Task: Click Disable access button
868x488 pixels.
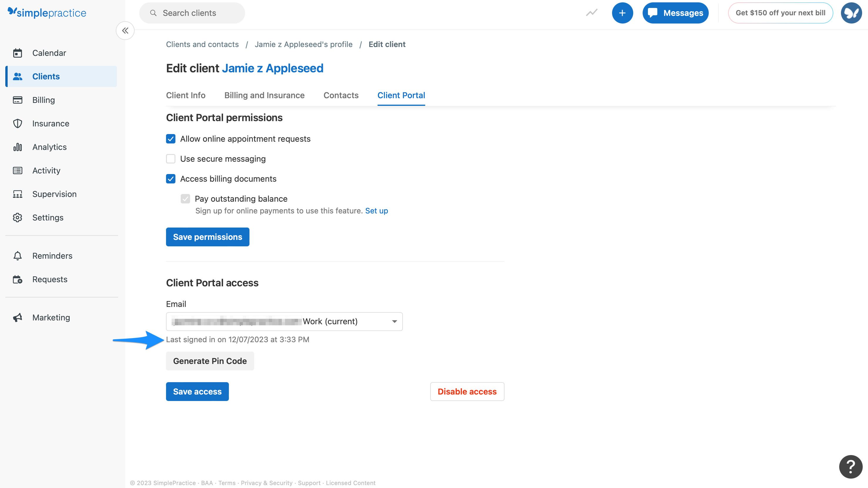Action: (x=467, y=392)
